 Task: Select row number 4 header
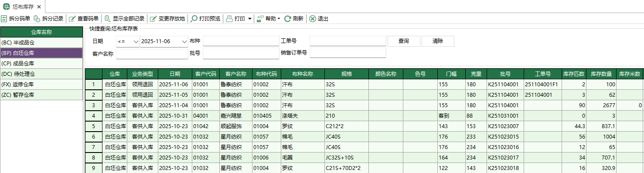point(93,116)
